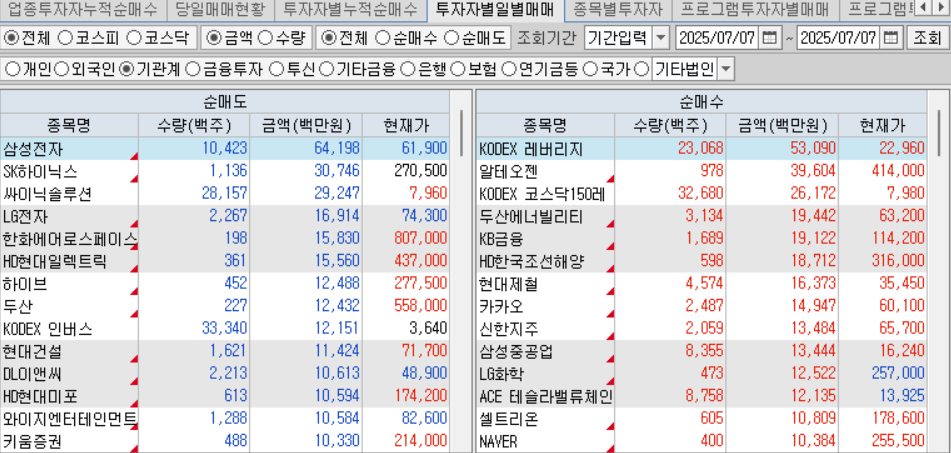The height and width of the screenshot is (453, 951).
Task: Select the 국가 radio button
Action: tap(590, 69)
